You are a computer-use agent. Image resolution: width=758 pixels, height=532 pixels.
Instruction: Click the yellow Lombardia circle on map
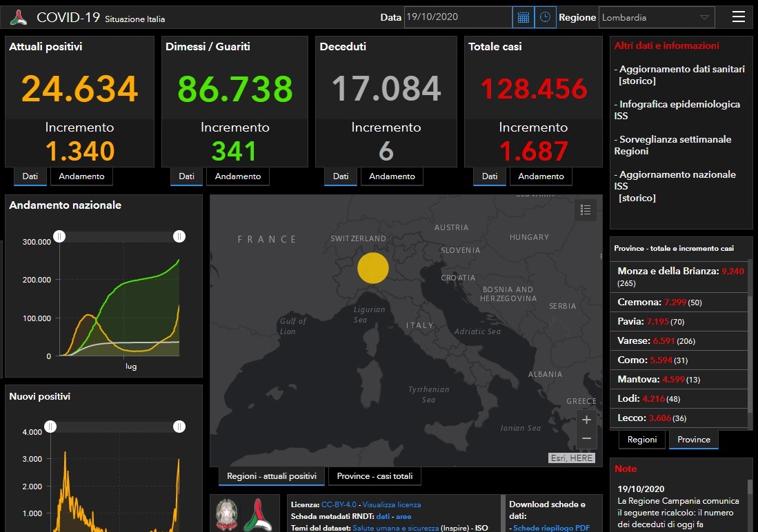373,268
